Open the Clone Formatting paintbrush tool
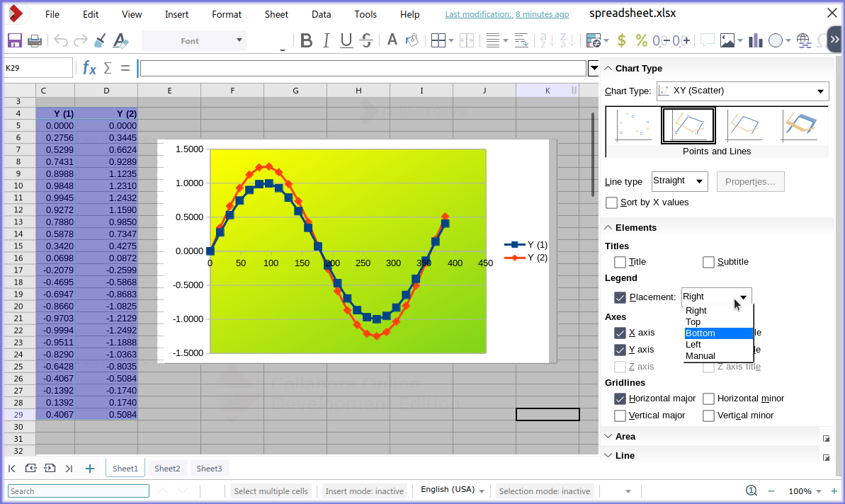845x504 pixels. click(x=100, y=40)
